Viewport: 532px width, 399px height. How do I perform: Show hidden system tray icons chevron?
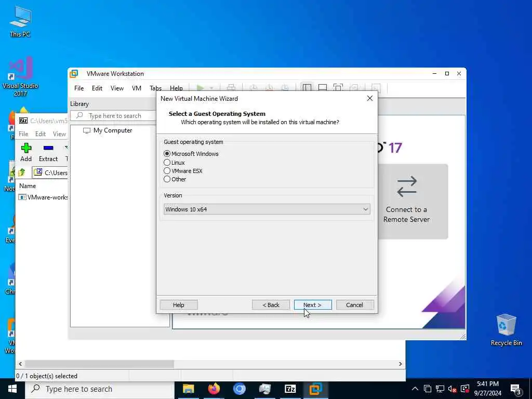pyautogui.click(x=415, y=389)
